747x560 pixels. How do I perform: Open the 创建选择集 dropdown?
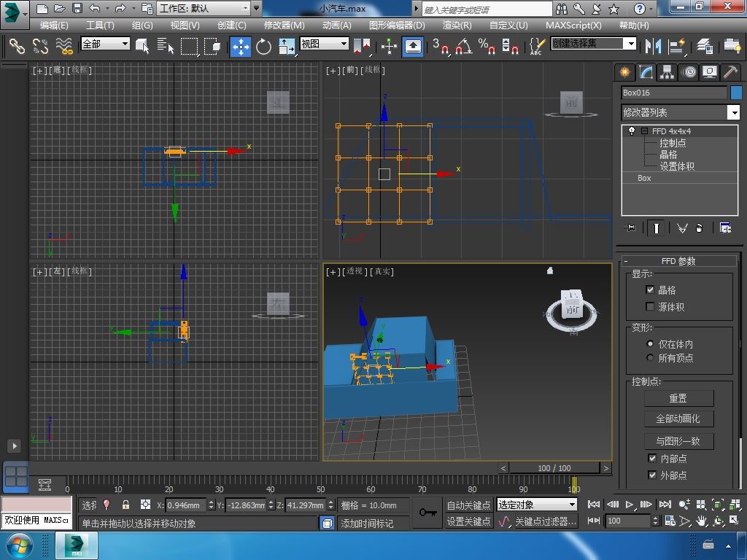tap(594, 44)
